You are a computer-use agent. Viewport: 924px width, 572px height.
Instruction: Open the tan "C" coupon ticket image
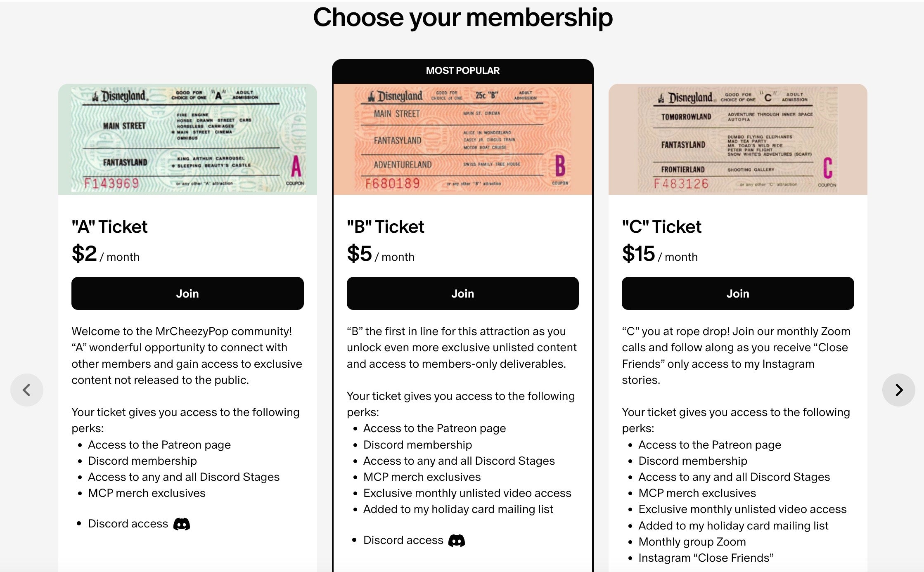[738, 139]
